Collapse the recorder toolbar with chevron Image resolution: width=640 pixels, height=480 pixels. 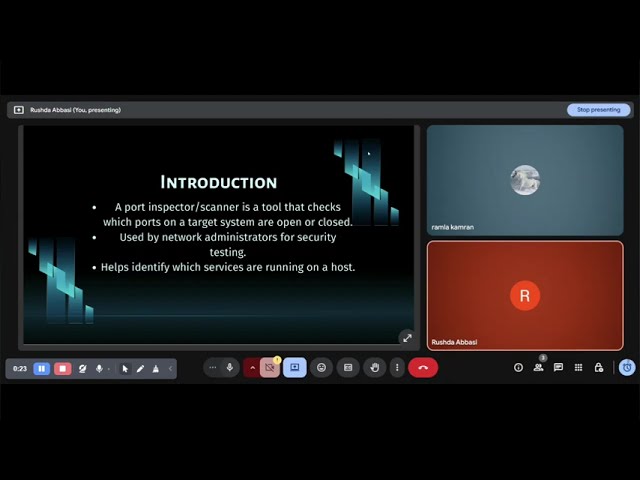170,369
